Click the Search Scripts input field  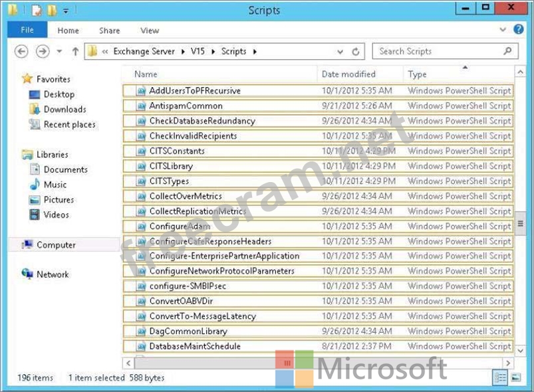coord(445,51)
